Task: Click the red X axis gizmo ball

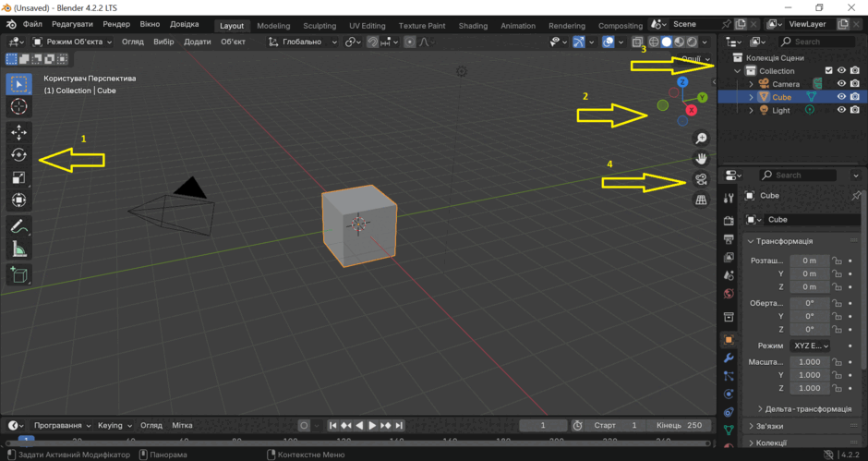Action: click(x=692, y=110)
